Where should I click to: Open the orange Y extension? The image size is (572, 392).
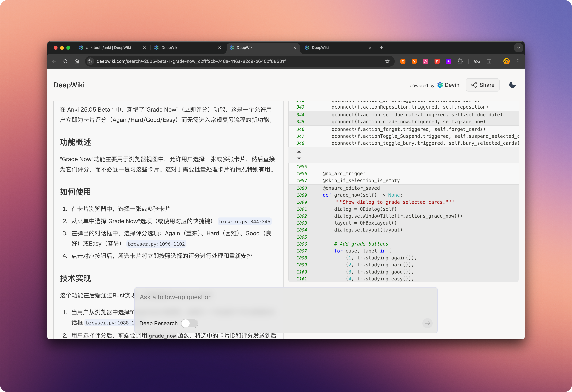tap(414, 61)
